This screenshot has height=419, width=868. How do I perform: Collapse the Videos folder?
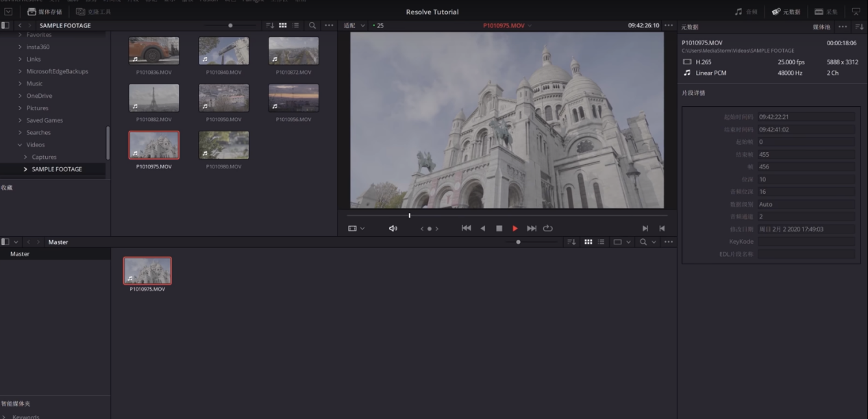[20, 145]
